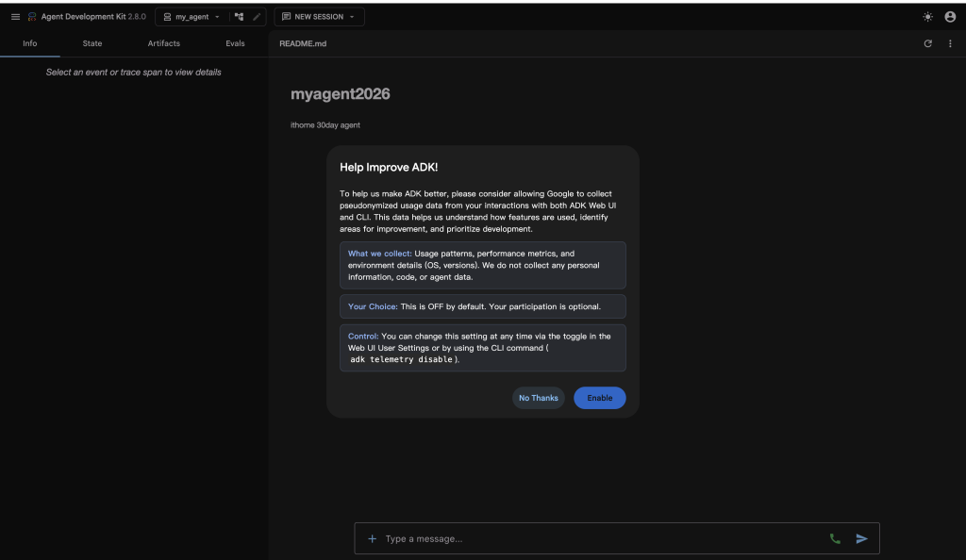Switch to the Info tab

tap(29, 43)
